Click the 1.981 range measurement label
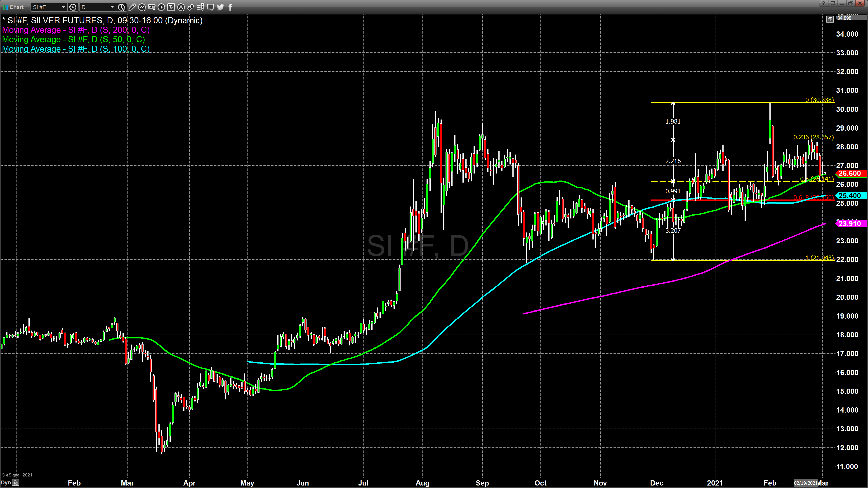868x488 pixels. (673, 121)
